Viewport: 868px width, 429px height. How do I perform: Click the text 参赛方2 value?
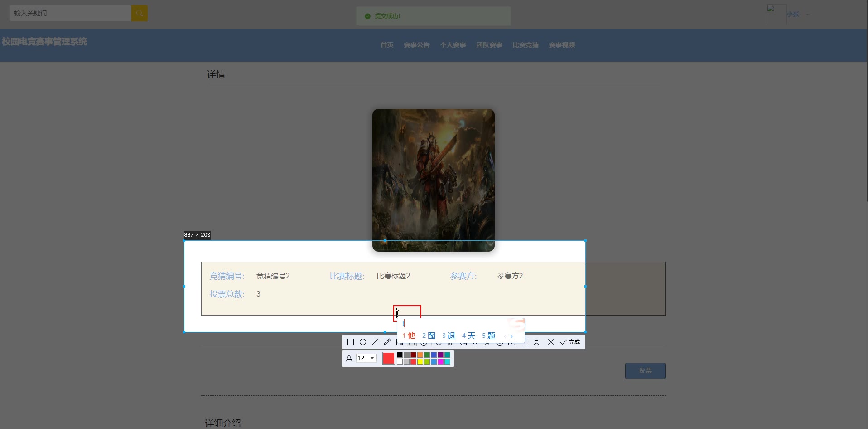pyautogui.click(x=510, y=276)
